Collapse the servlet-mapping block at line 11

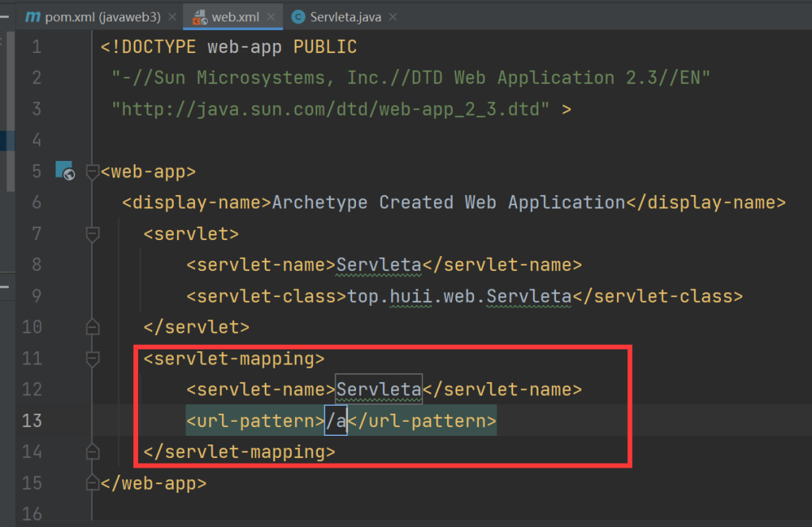pyautogui.click(x=92, y=359)
